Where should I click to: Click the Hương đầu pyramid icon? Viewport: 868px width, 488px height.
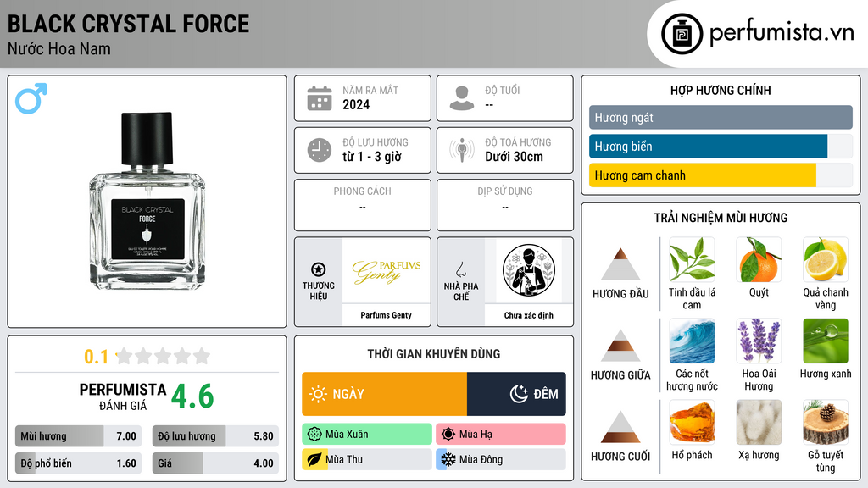click(620, 264)
